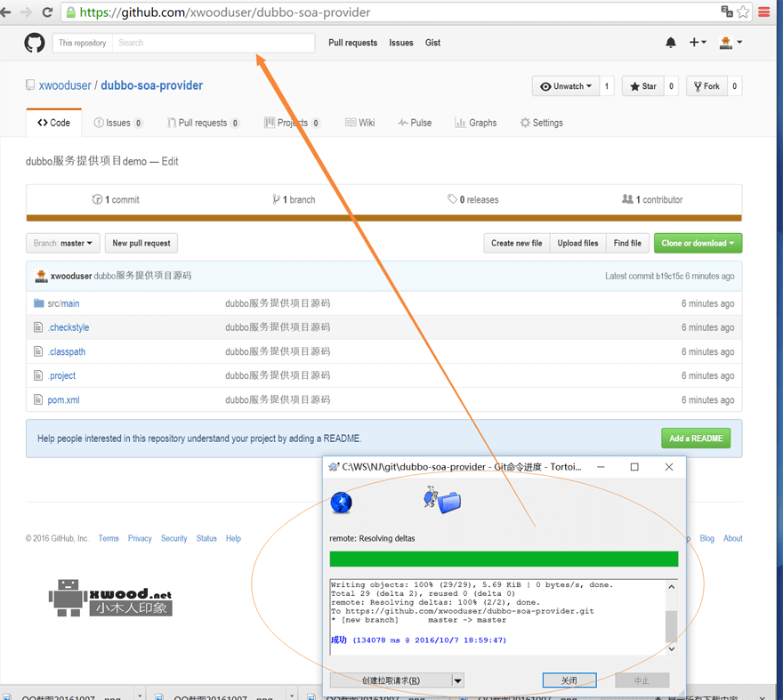The height and width of the screenshot is (700, 783).
Task: Open dubbo-soa-provider repository link
Action: click(x=152, y=85)
